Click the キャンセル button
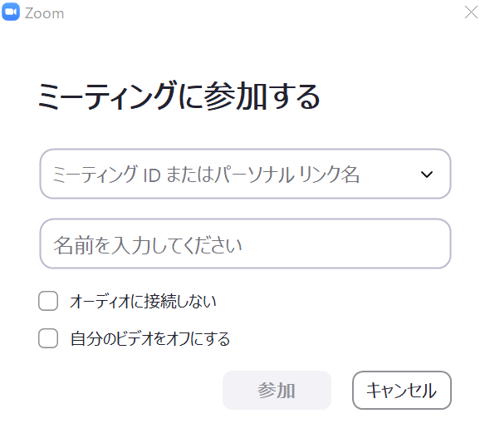Image resolution: width=485 pixels, height=448 pixels. point(402,390)
